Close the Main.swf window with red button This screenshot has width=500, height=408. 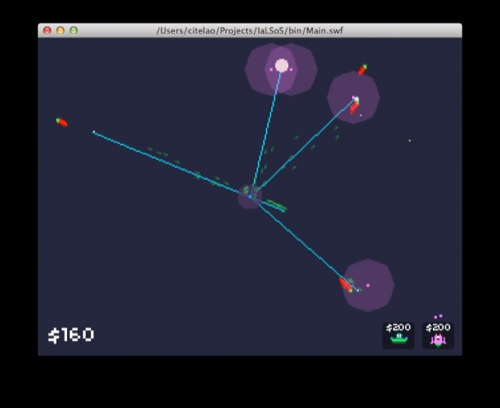point(47,31)
